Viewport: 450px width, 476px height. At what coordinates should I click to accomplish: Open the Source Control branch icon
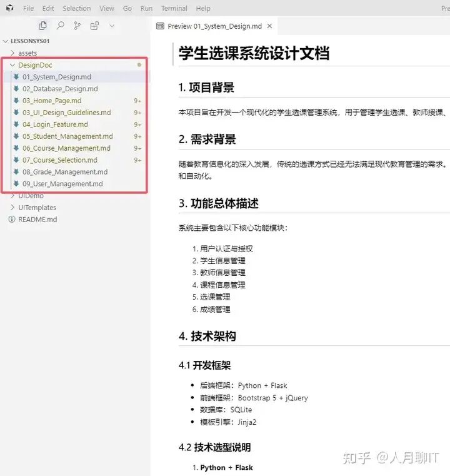77,26
